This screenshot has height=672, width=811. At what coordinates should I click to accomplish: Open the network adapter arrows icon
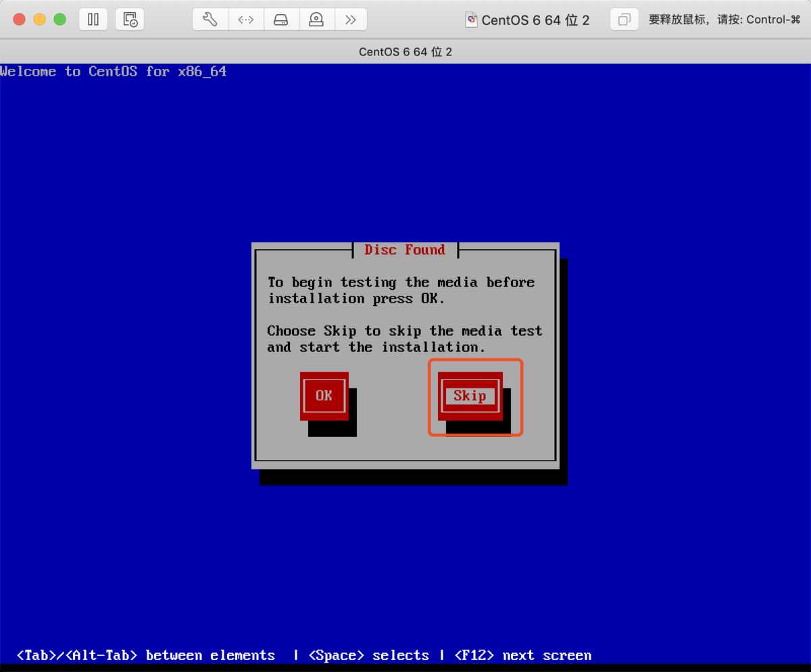pos(245,20)
